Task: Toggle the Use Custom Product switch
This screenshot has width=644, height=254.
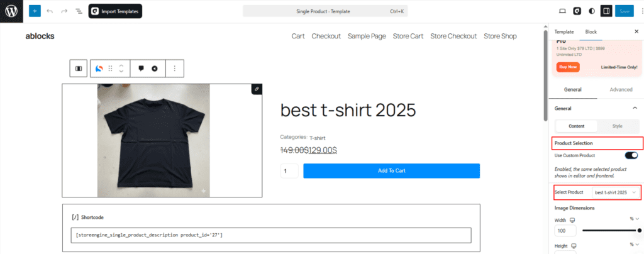Action: pos(631,155)
